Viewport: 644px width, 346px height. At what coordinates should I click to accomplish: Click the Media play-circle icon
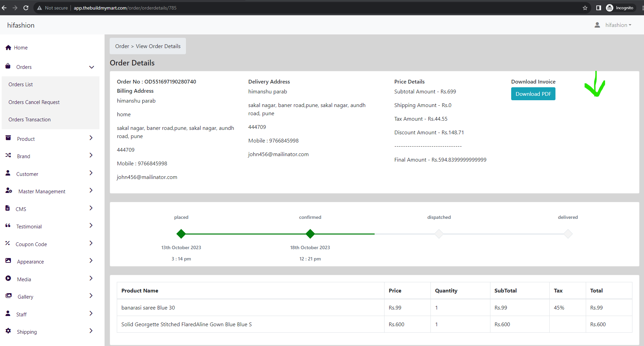tap(8, 278)
